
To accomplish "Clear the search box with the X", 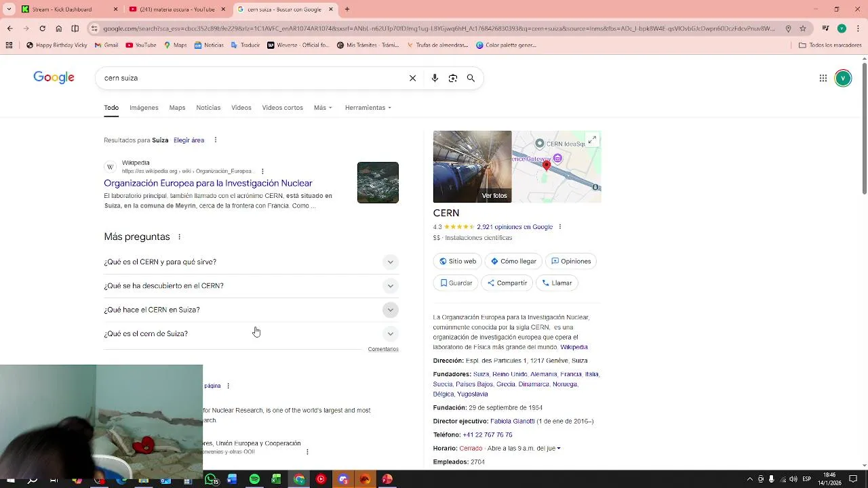I will pos(412,78).
